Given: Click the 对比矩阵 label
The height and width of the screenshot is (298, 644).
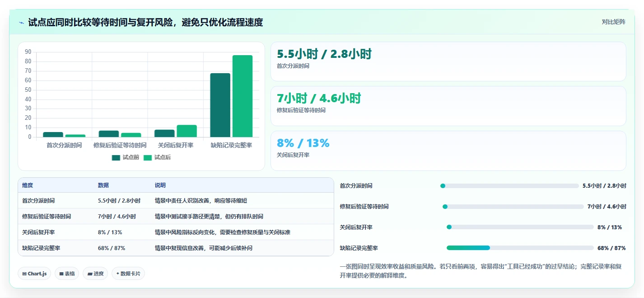Looking at the screenshot, I should [613, 22].
